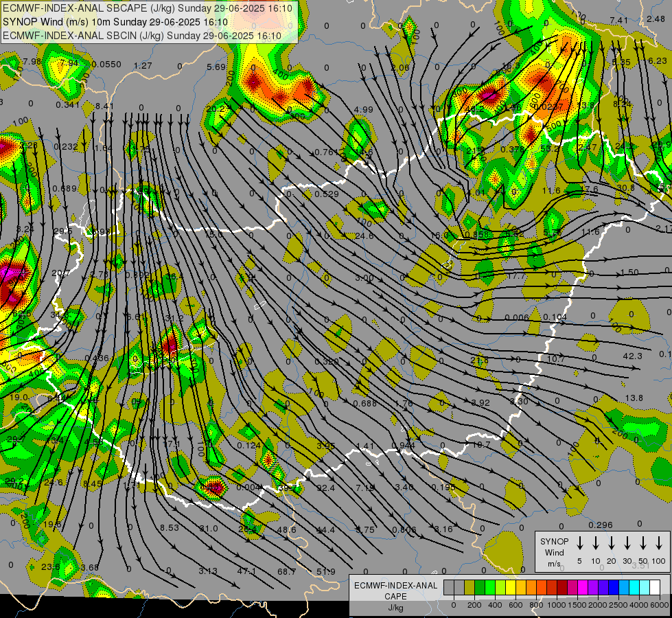Click the SYNOP Wind m/s legend label
This screenshot has height=618, width=672.
click(x=554, y=553)
